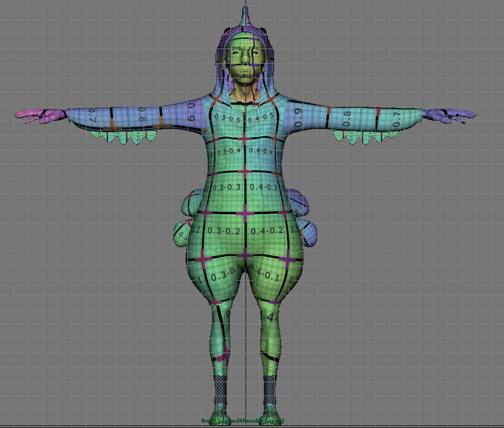The height and width of the screenshot is (428, 504).
Task: Select the 0.4-0.2 hip region
Action: click(x=267, y=231)
